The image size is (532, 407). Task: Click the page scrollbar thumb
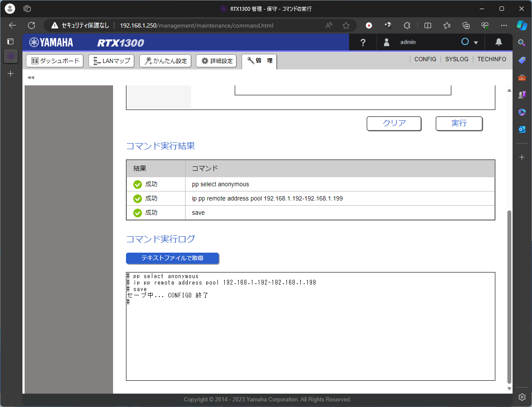pyautogui.click(x=509, y=297)
